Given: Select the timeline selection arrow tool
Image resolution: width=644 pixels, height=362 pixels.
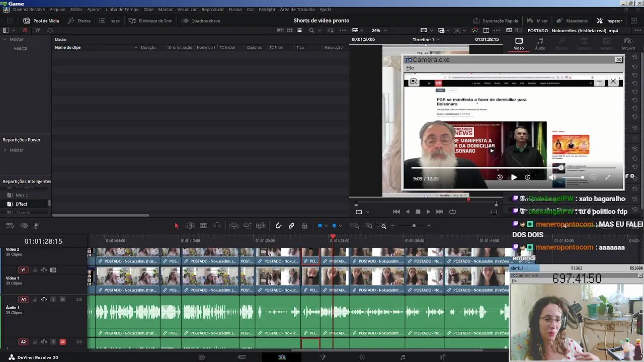Looking at the screenshot, I should tap(176, 226).
